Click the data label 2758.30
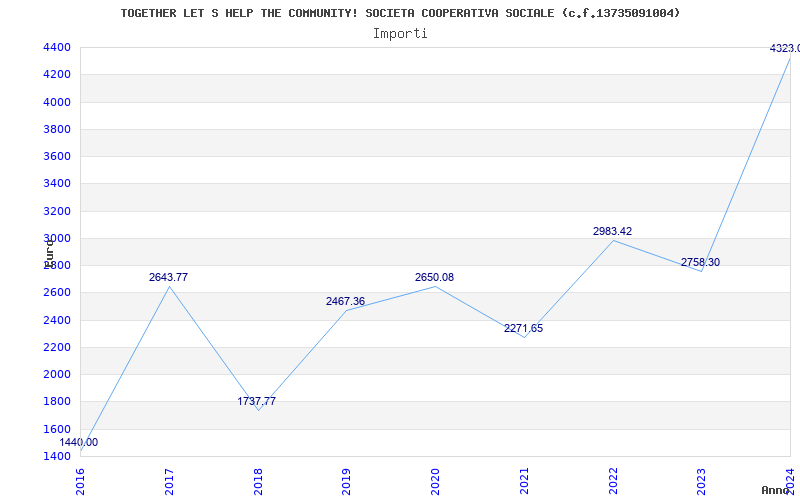 pos(701,262)
